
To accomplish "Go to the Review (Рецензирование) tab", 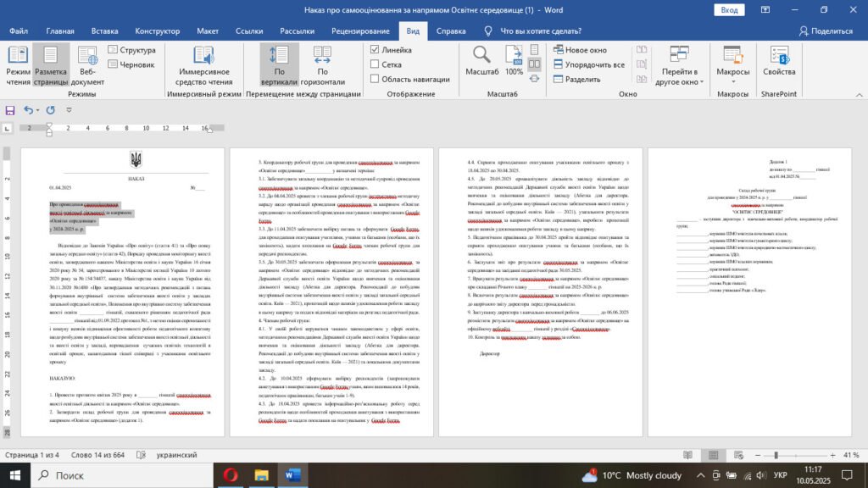I will click(x=360, y=30).
